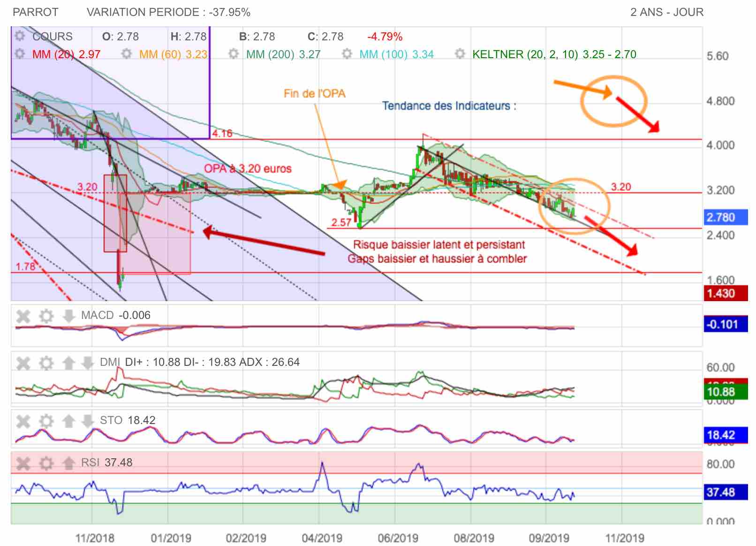Click KELTNER (20, 2, 10) label
Viewport: 756px width, 546px height.
point(554,54)
